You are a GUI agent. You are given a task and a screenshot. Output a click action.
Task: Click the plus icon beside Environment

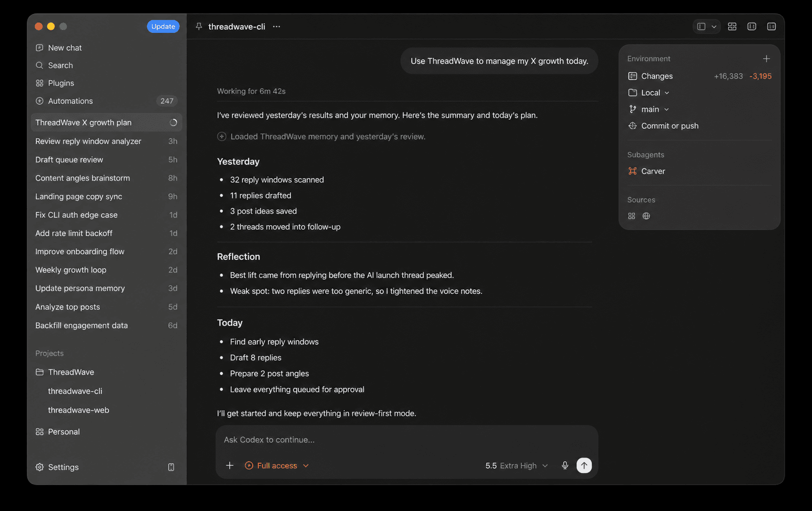(x=766, y=59)
